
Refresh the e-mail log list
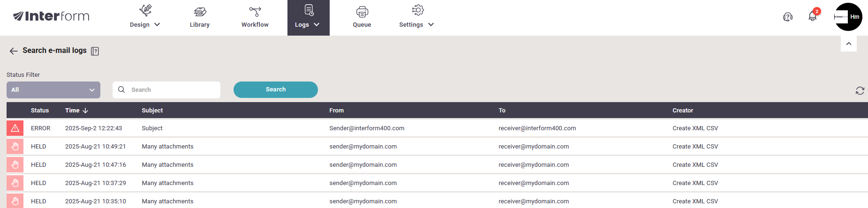(860, 90)
